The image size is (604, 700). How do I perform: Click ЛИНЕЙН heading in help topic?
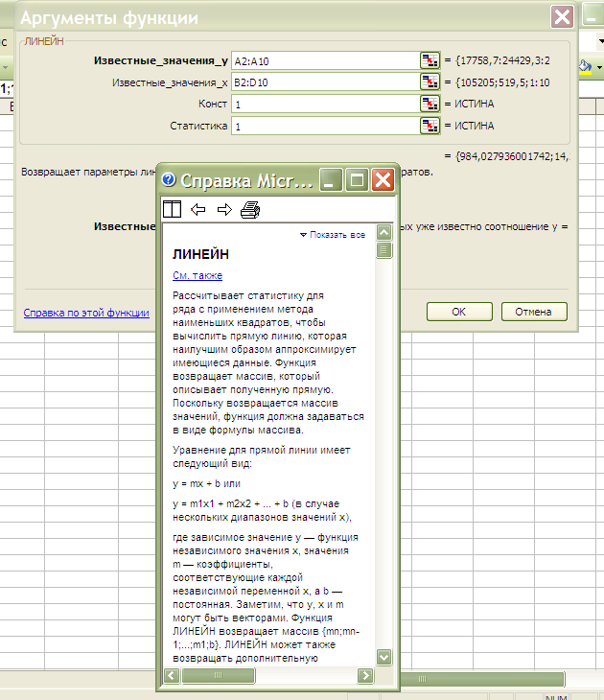200,254
